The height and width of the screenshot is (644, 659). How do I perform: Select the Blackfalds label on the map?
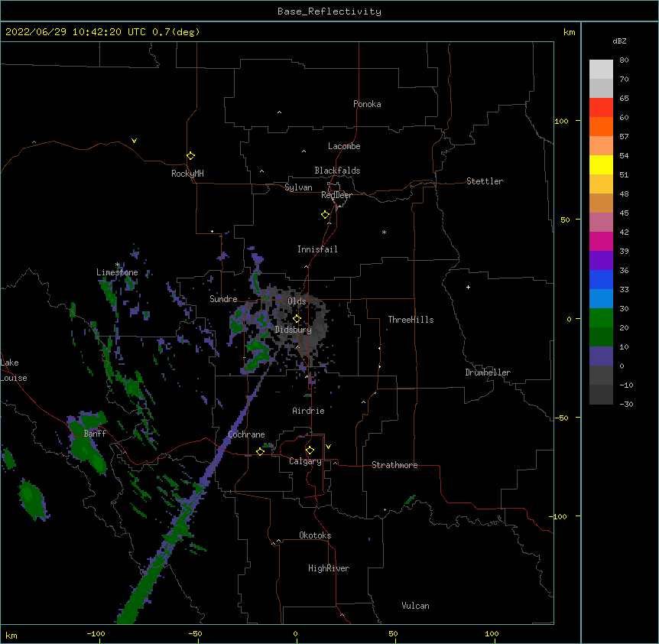[337, 171]
